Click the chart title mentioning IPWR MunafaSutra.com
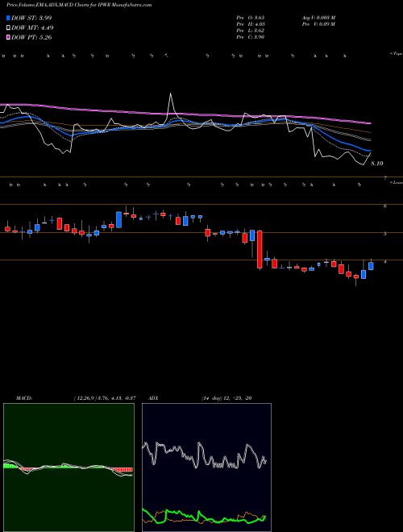This screenshot has height=532, width=403. tap(79, 5)
